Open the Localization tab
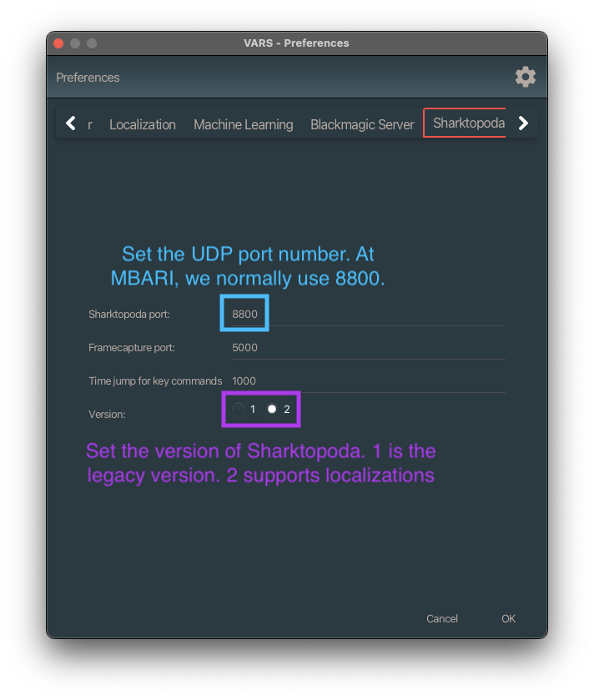The width and height of the screenshot is (594, 700). [x=143, y=124]
